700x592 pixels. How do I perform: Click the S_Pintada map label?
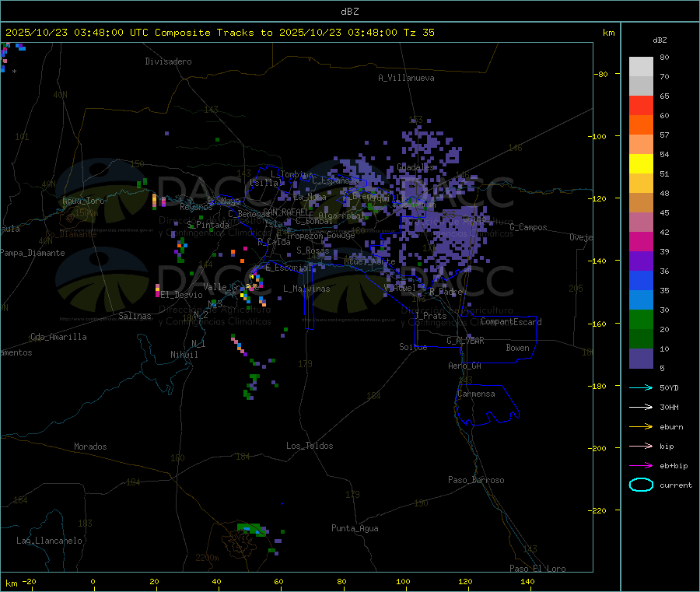point(208,225)
